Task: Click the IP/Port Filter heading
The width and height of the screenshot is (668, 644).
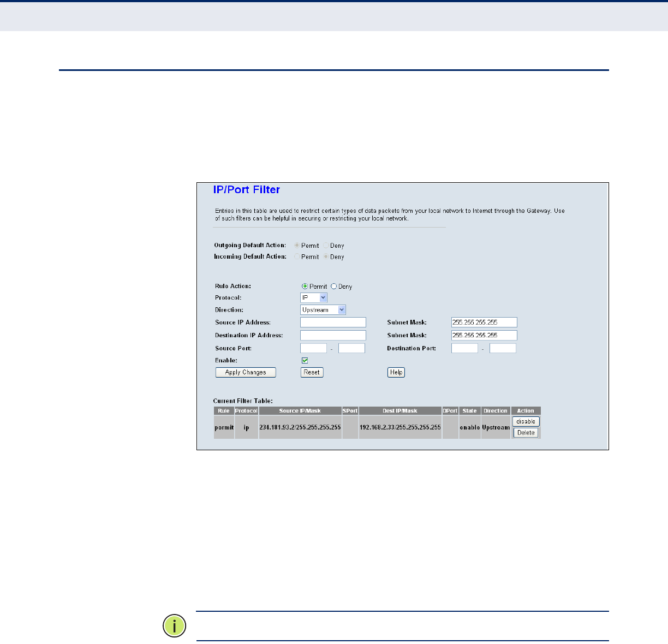Action: tap(247, 190)
